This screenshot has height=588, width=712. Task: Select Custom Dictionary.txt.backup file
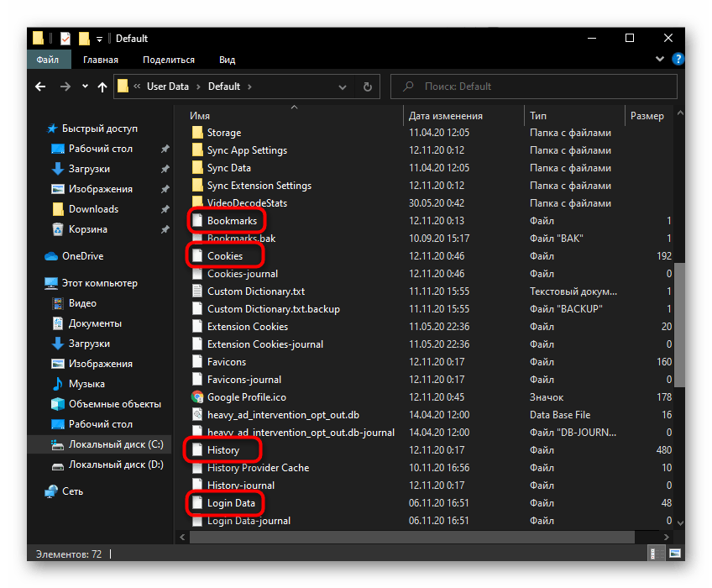[x=274, y=309]
